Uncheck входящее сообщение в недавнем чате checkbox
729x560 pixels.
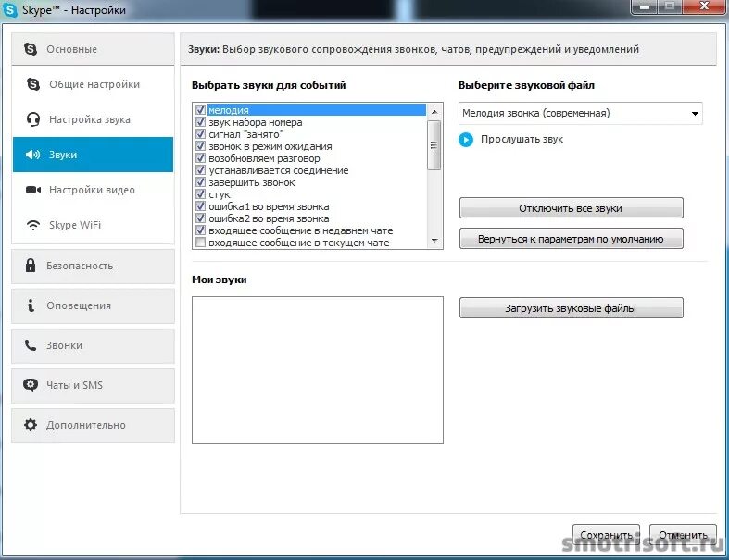[200, 230]
